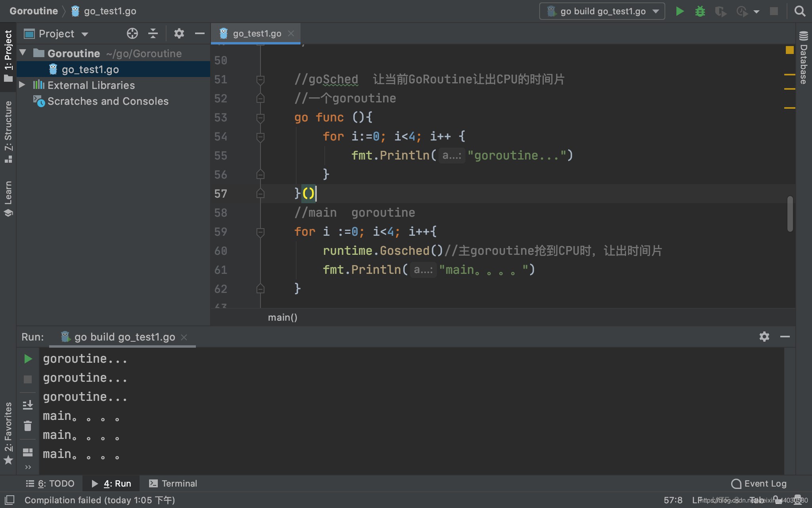The image size is (812, 508).
Task: Clear console output with trash icon
Action: [x=28, y=426]
